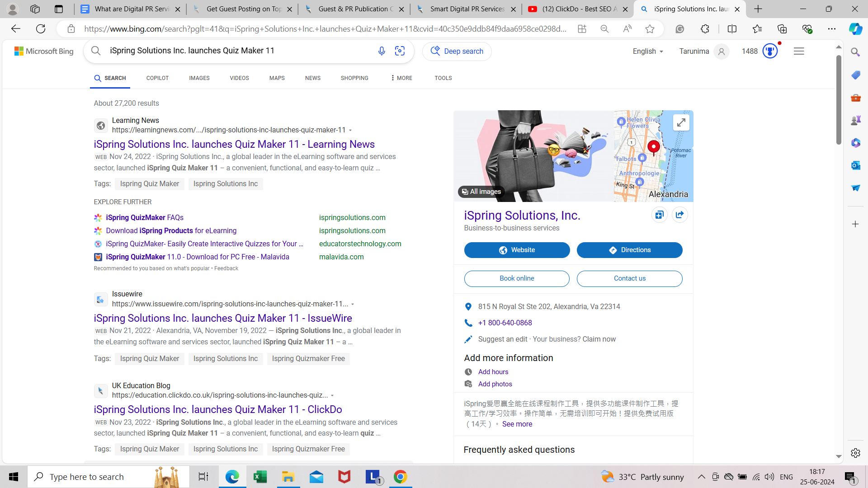
Task: Click the browser address bar URL
Action: pyautogui.click(x=325, y=29)
